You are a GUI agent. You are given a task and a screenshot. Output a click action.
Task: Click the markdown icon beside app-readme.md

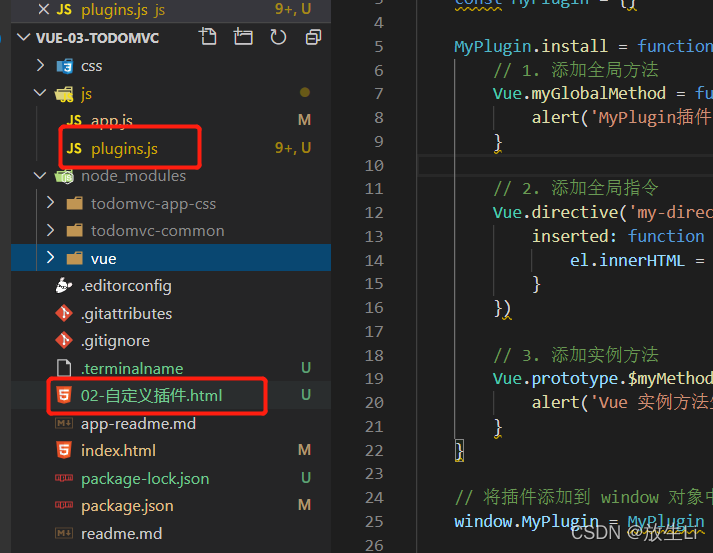click(x=64, y=423)
